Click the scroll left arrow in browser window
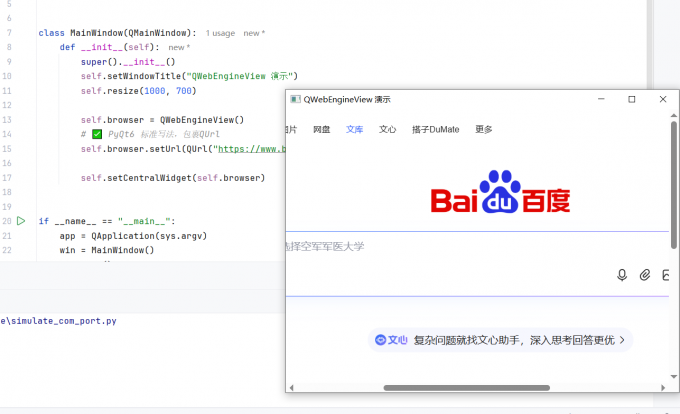The image size is (680, 414). (291, 388)
